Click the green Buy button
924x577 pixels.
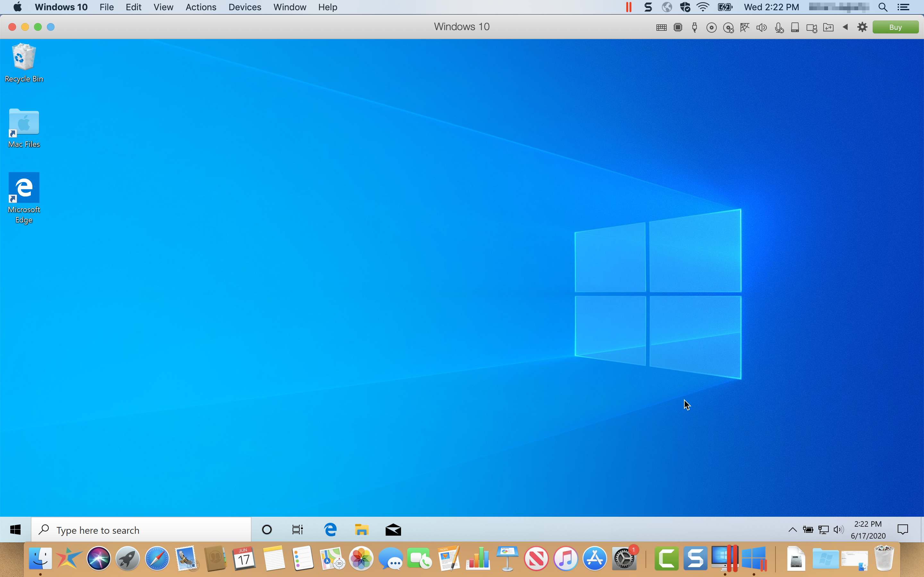coord(895,28)
